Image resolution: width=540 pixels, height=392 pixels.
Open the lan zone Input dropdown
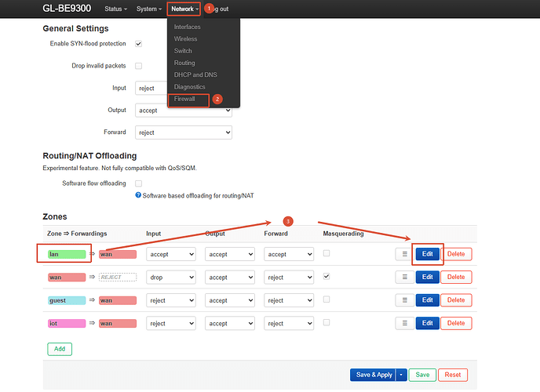pos(171,254)
